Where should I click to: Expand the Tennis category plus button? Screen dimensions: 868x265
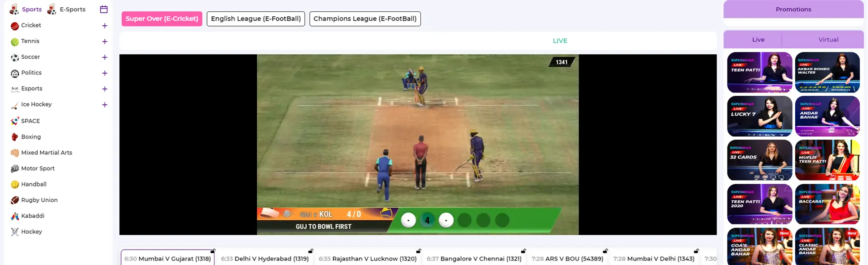pos(104,42)
